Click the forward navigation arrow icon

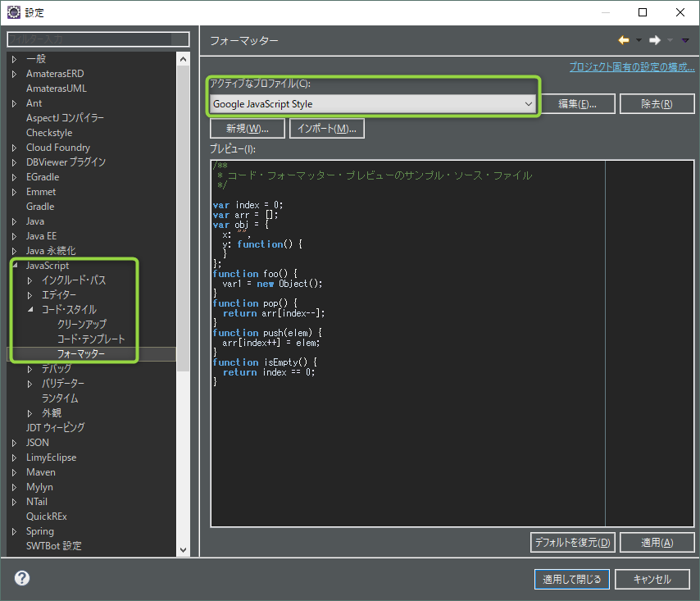[655, 40]
